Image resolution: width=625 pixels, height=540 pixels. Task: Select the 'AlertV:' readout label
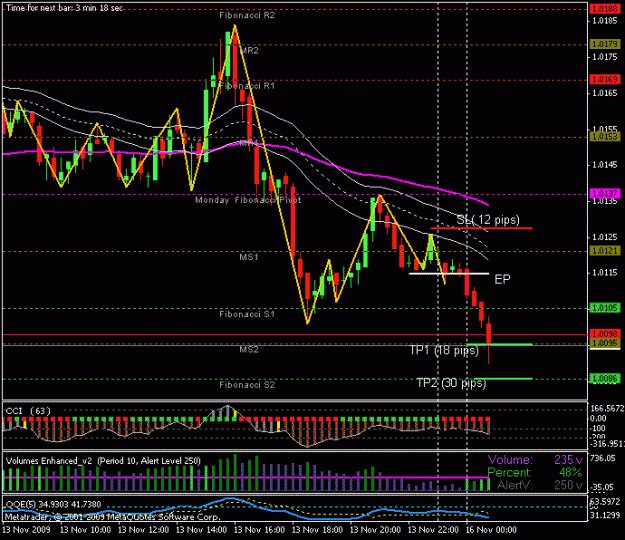[515, 485]
